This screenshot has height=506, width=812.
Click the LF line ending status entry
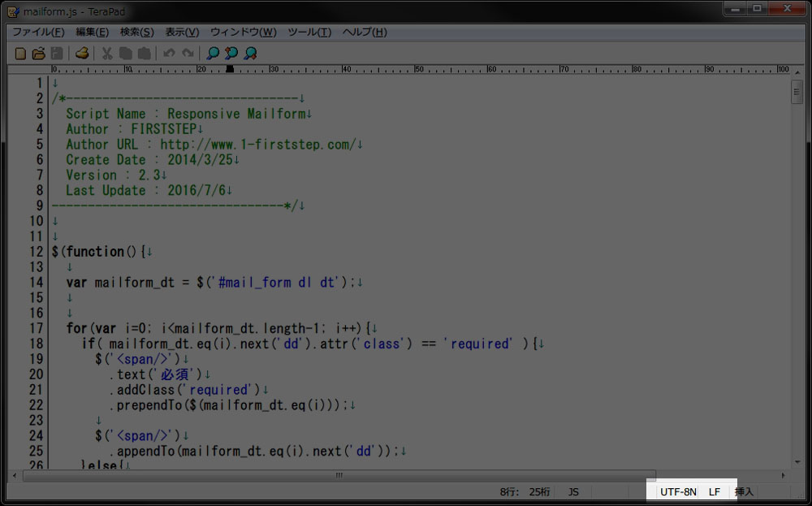tap(715, 492)
